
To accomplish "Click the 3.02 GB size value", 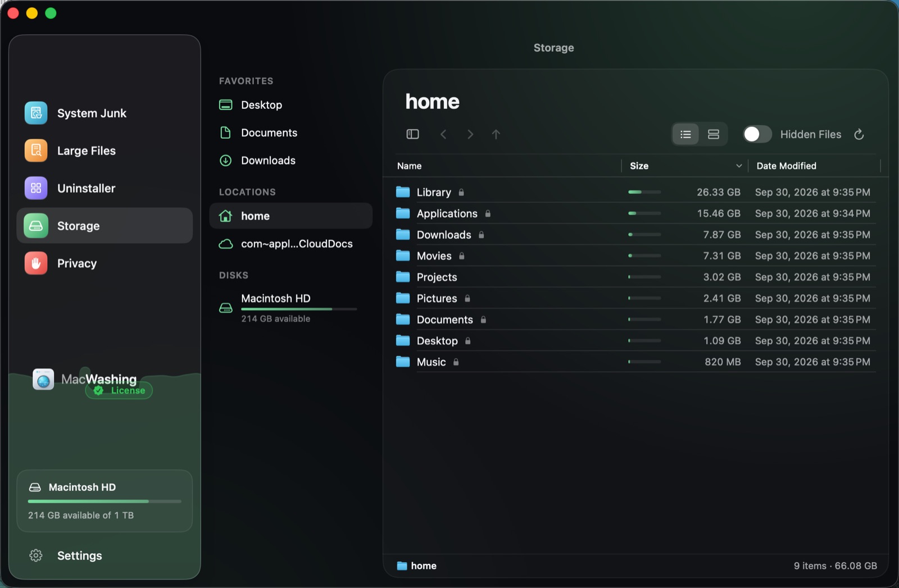I will pos(722,277).
